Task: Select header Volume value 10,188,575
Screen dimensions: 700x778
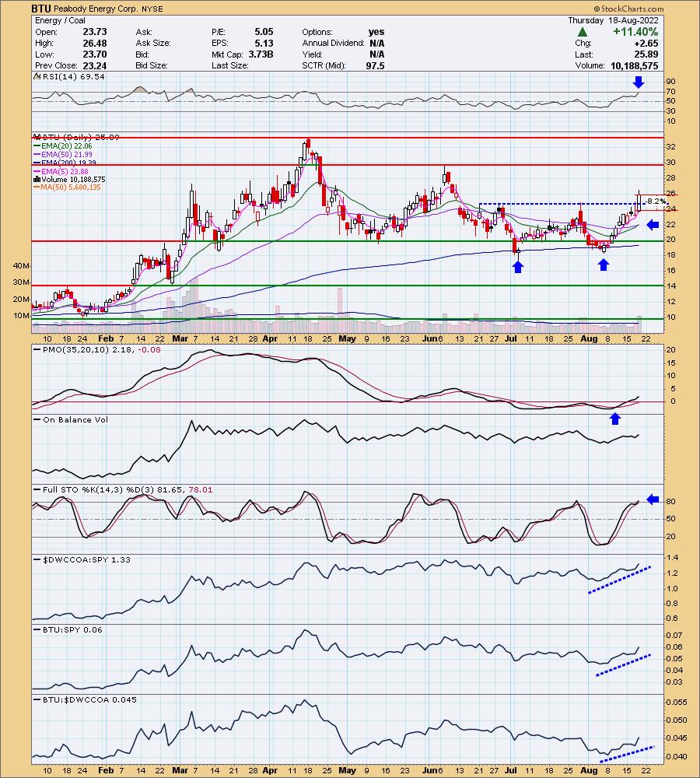Action: coord(635,65)
